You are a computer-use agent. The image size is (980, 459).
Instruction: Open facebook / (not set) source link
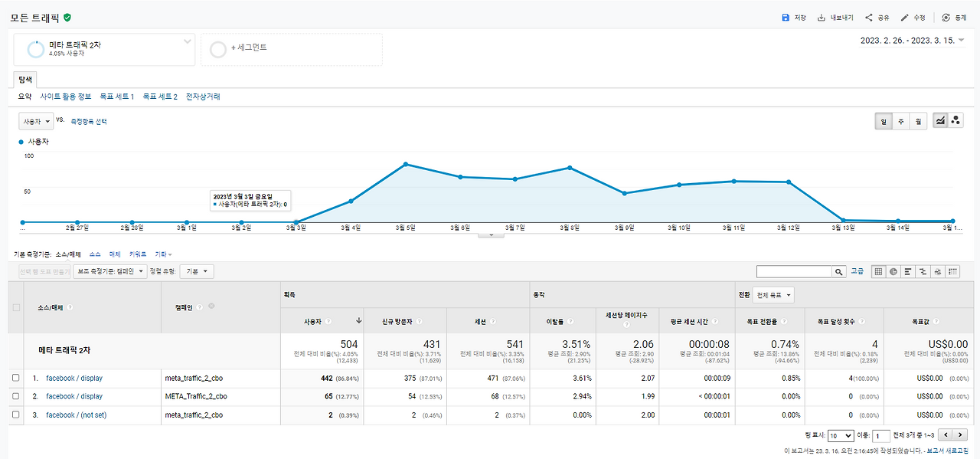(x=75, y=415)
